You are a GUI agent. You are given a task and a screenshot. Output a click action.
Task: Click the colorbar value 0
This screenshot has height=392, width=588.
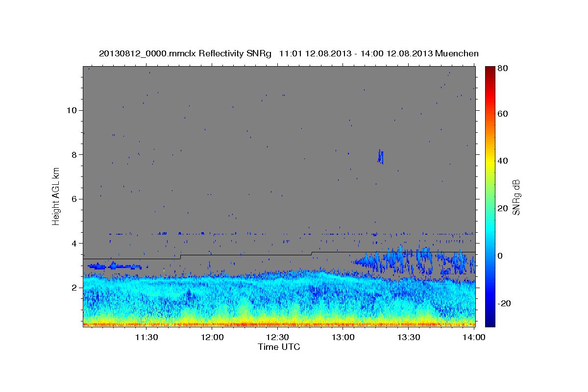(x=500, y=256)
